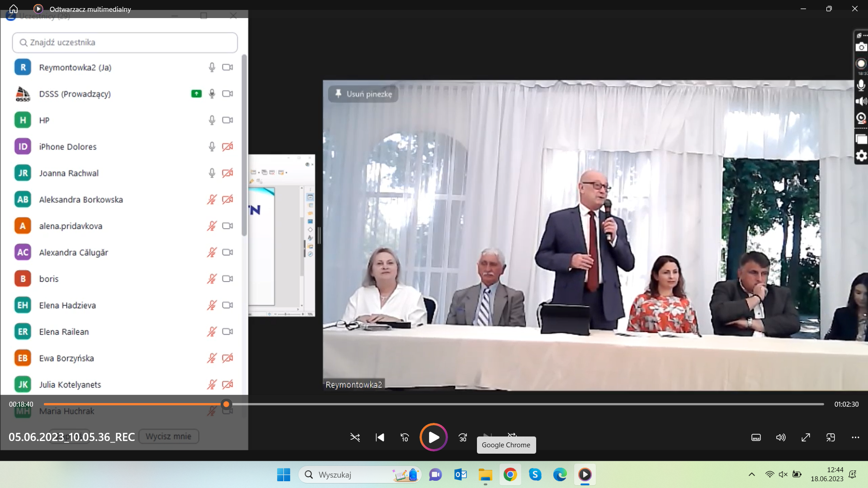
Task: Click the microphone icon for HP
Action: click(x=212, y=120)
